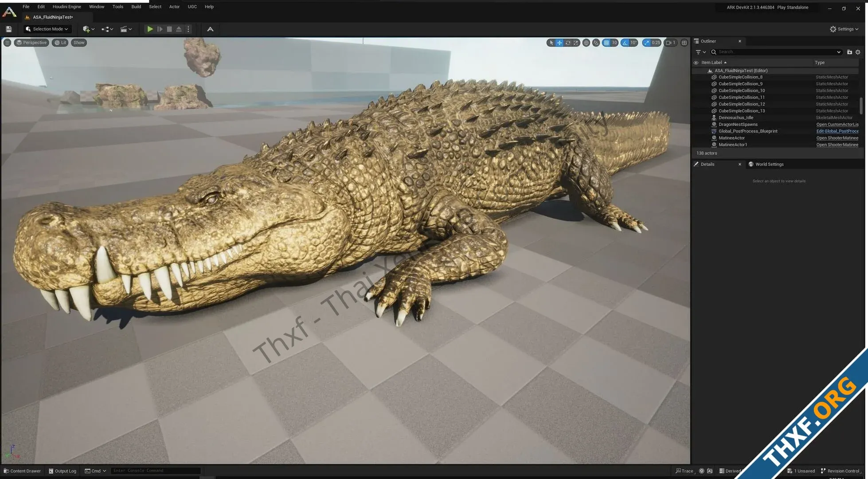Open the Help menu
This screenshot has width=868, height=479.
[209, 7]
